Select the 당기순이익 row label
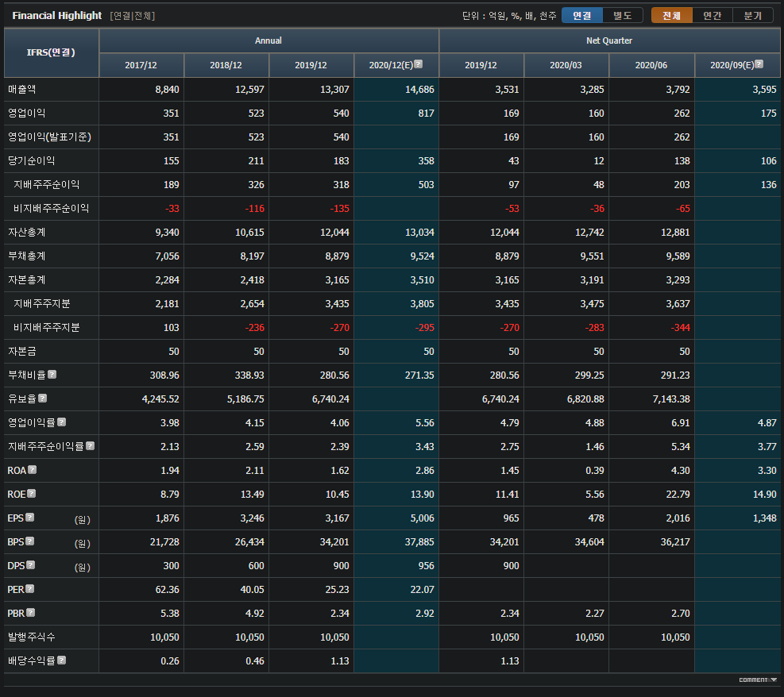Image resolution: width=784 pixels, height=697 pixels. (32, 161)
